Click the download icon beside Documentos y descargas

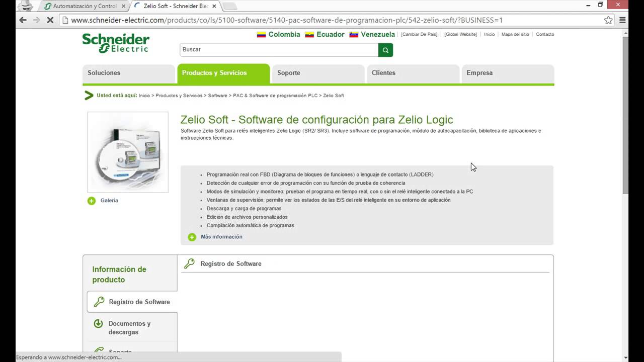(99, 324)
